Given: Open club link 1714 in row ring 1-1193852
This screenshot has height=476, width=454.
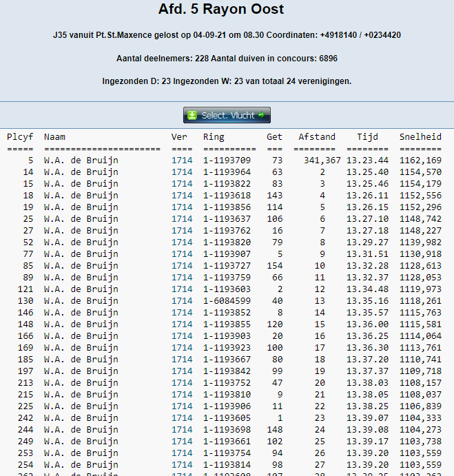Looking at the screenshot, I should coord(182,313).
